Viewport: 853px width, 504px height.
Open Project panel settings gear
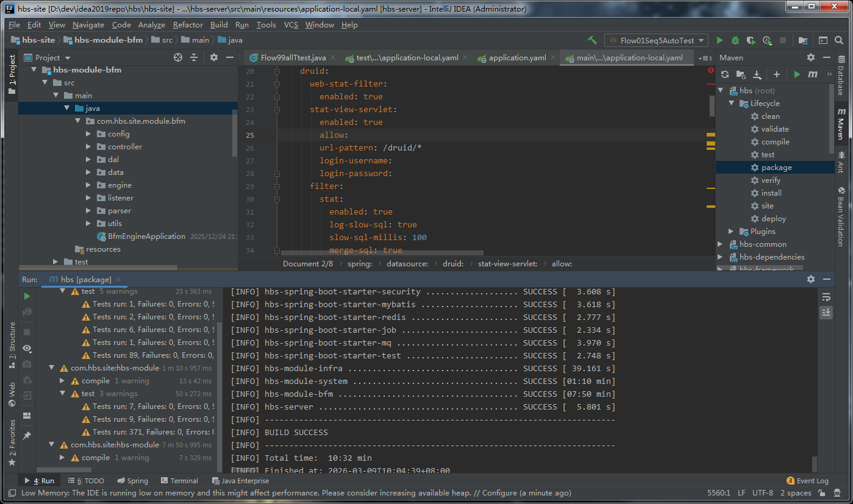coord(214,57)
